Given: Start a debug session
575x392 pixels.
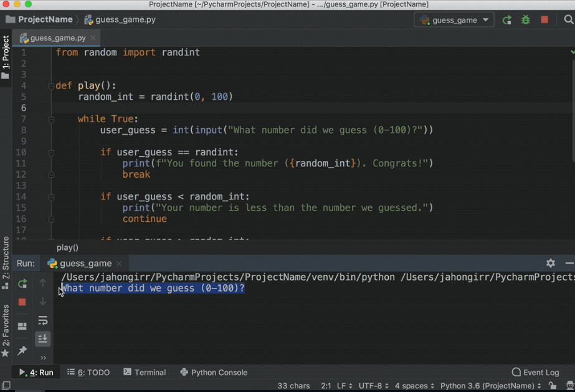Looking at the screenshot, I should 525,19.
